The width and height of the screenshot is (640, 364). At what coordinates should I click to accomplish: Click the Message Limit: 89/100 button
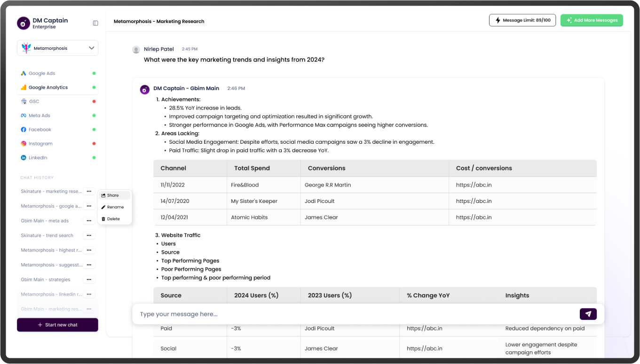(x=522, y=20)
